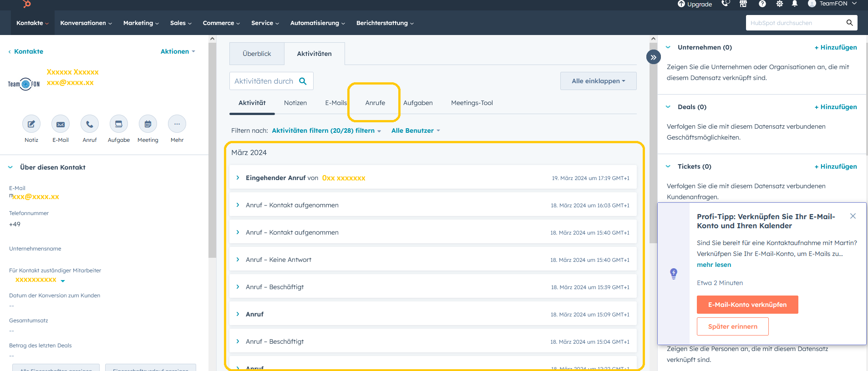Start a call with the Anruf icon
Viewport: 868px width, 371px height.
(90, 124)
